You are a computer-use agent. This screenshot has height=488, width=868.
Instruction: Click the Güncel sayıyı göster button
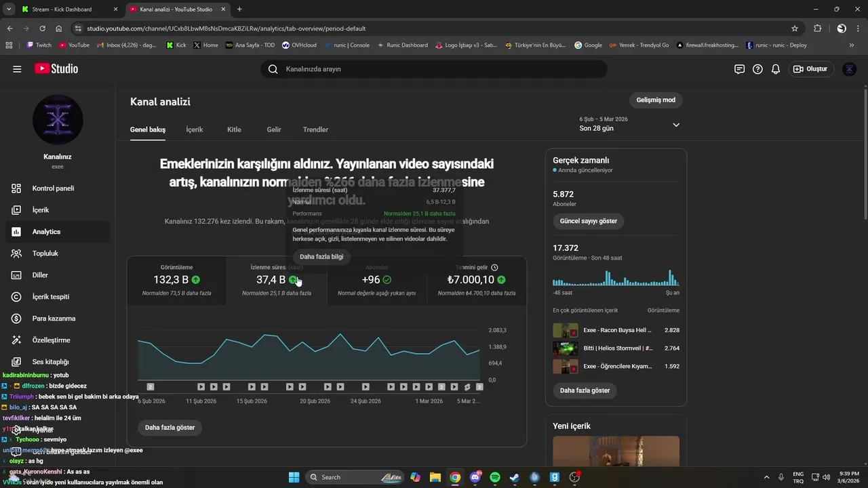tap(589, 222)
